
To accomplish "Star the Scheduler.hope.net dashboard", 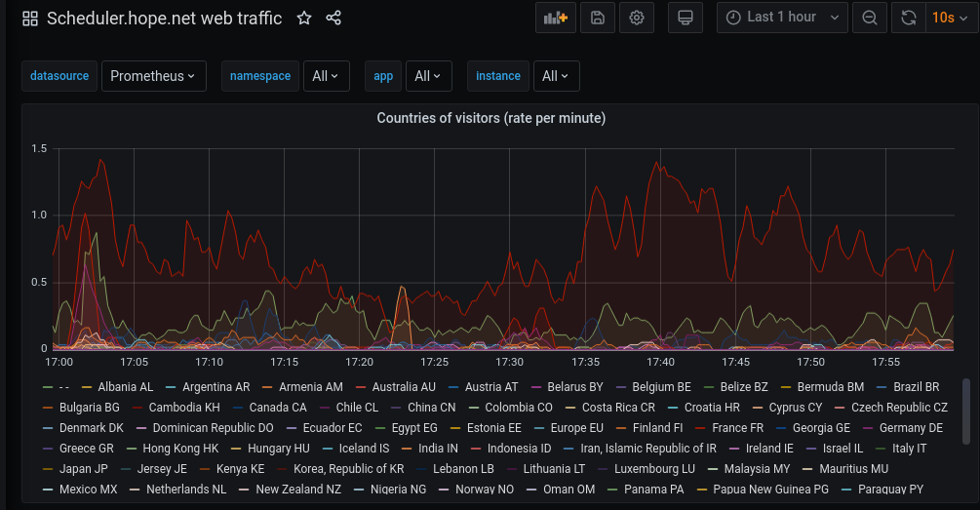I will tap(304, 19).
